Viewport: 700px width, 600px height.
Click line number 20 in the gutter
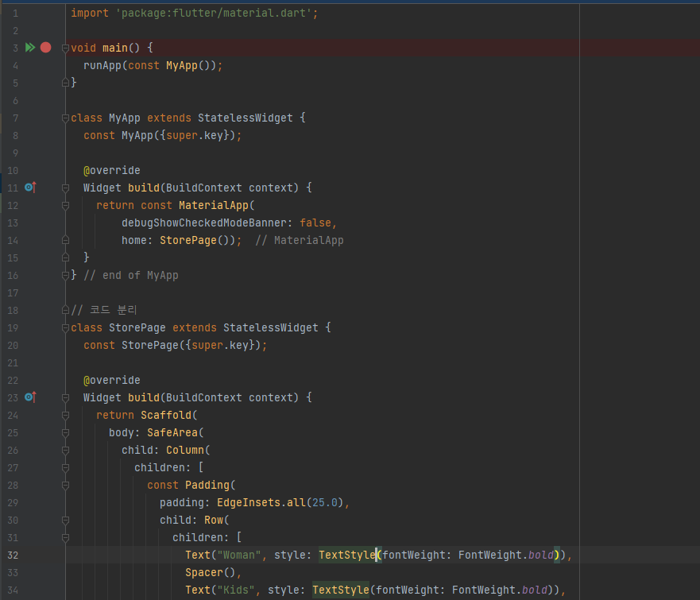point(13,345)
